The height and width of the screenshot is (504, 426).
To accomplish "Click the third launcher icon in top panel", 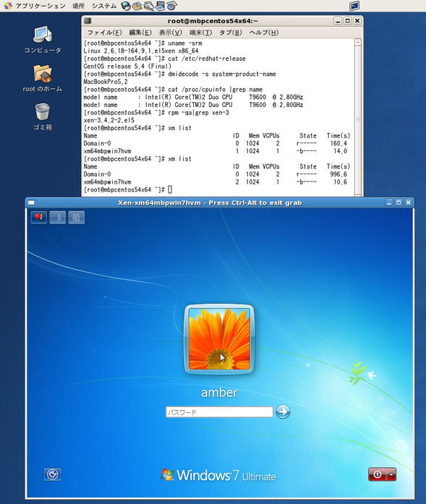I will click(x=148, y=6).
